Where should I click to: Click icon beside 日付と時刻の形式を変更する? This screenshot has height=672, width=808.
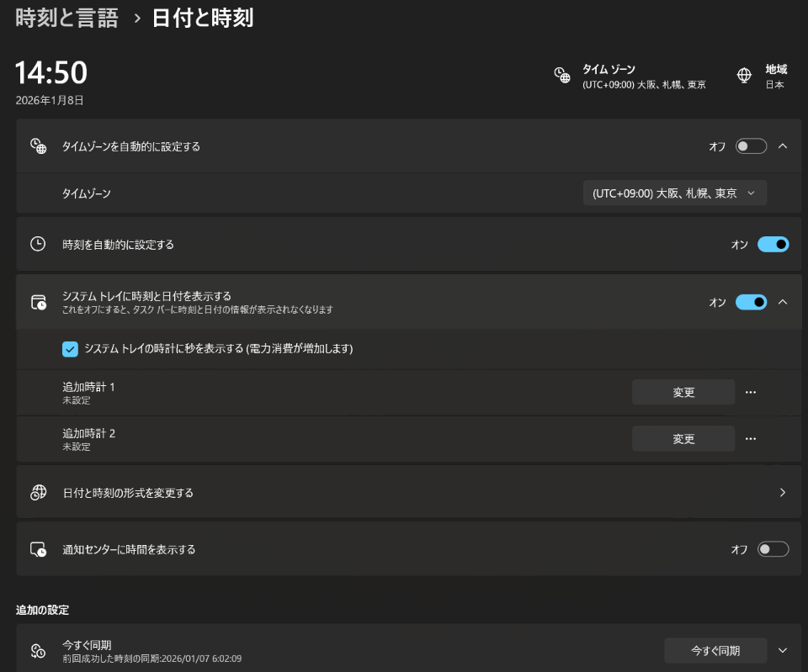(39, 493)
